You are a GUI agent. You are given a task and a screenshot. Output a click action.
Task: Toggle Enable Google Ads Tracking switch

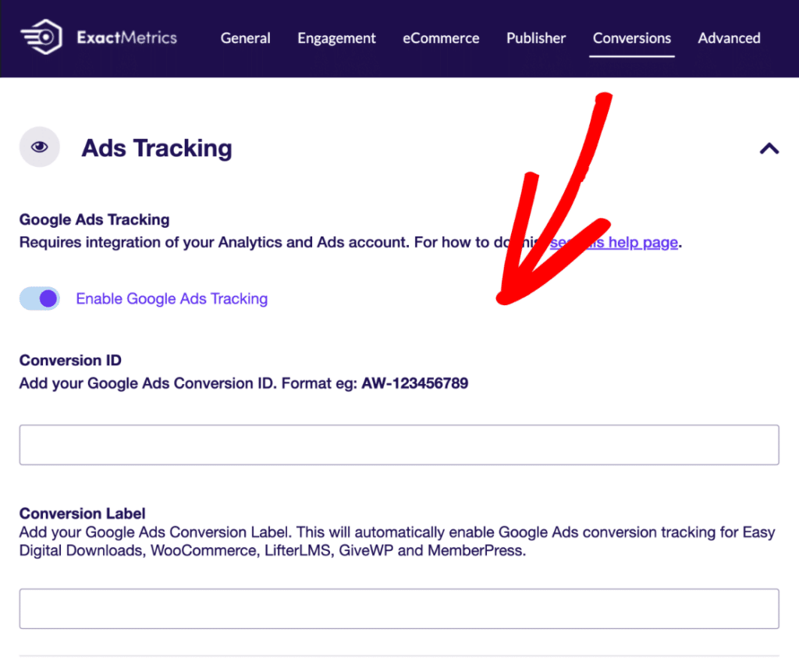click(39, 298)
